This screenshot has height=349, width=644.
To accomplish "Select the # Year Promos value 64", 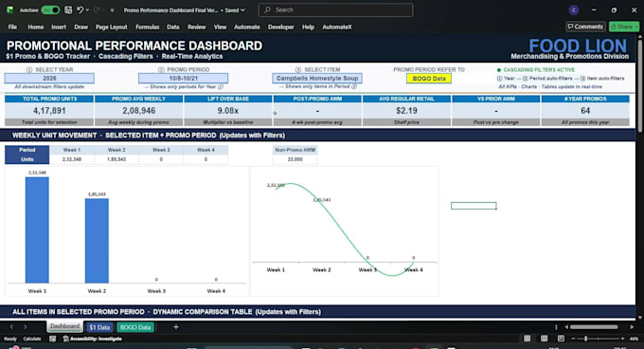I will pos(585,111).
